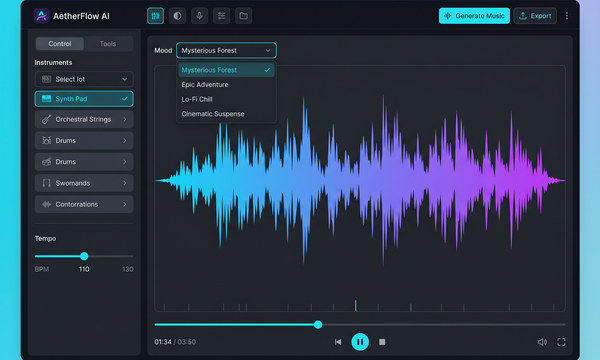The width and height of the screenshot is (600, 360).
Task: Click the BPM label
Action: click(42, 269)
